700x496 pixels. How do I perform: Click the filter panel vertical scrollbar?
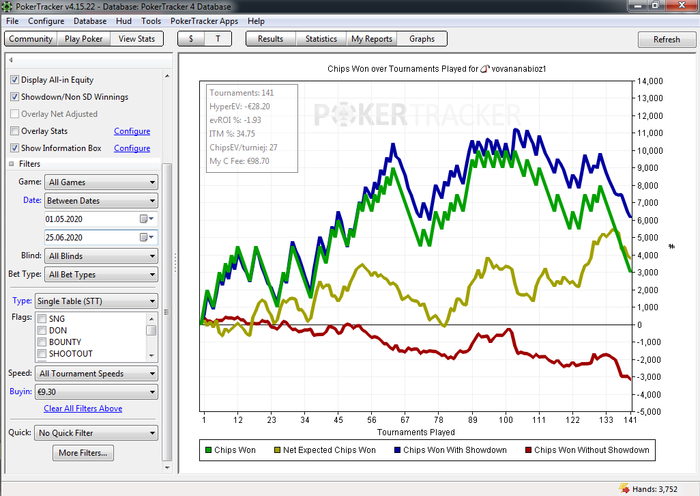(x=167, y=312)
